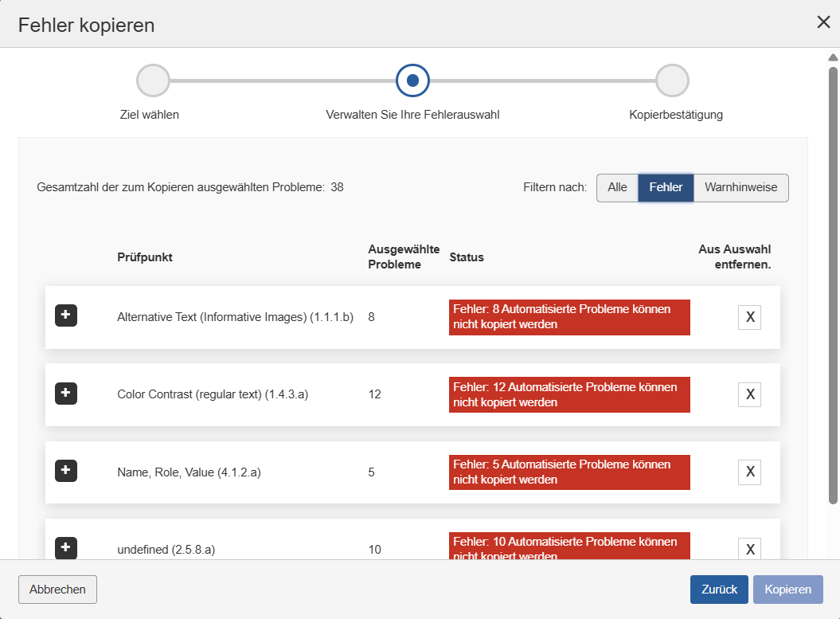Click the Fehler status badge for Color Contrast
Screen dimensions: 840x619
pyautogui.click(x=568, y=394)
